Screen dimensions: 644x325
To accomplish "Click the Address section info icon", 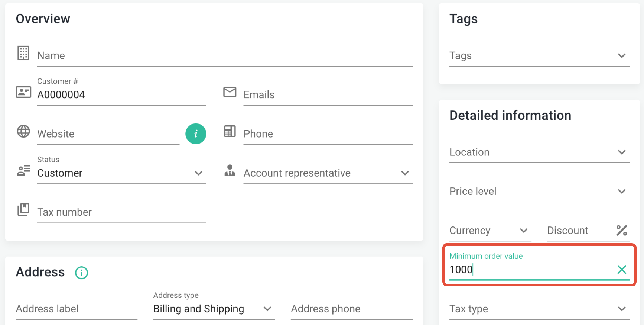I will 82,273.
